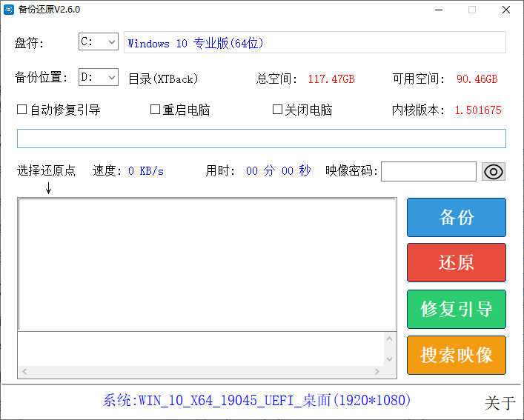Check the 重启电脑 option
Viewport: 524px width, 420px height.
tap(156, 110)
